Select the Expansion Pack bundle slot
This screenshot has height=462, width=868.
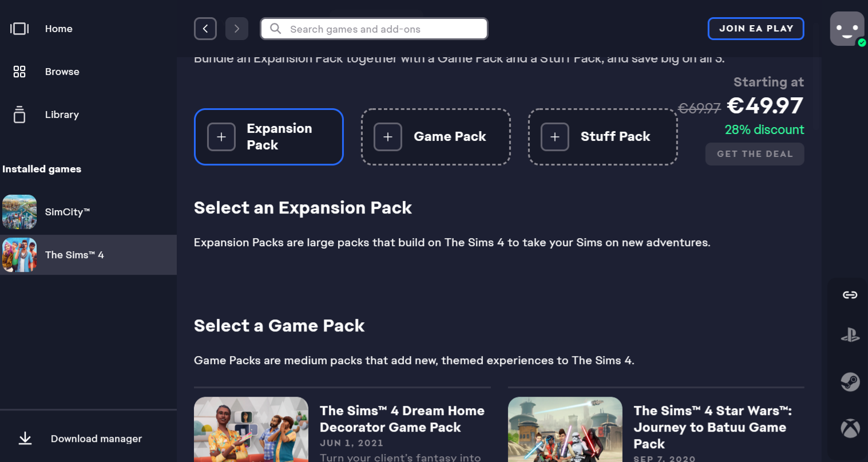tap(268, 137)
